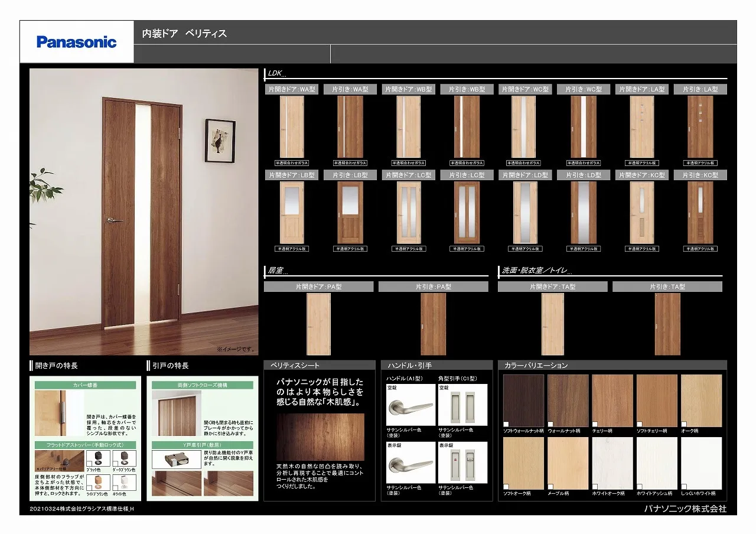Select the 片引き:WA型 door image
Image resolution: width=756 pixels, height=534 pixels.
350,126
